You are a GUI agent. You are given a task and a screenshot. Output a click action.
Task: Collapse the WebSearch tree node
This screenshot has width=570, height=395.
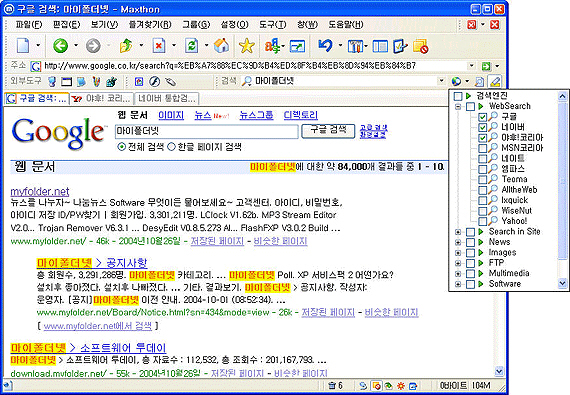[x=458, y=106]
